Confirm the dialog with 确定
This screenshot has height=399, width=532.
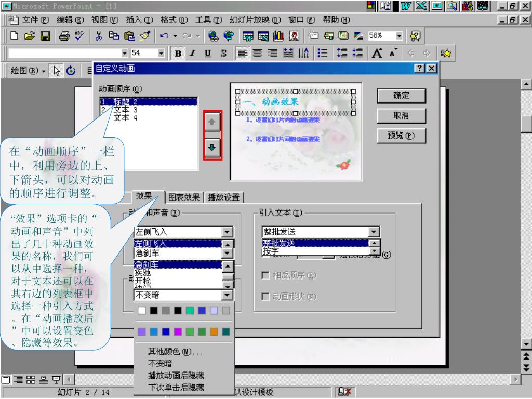pyautogui.click(x=402, y=96)
